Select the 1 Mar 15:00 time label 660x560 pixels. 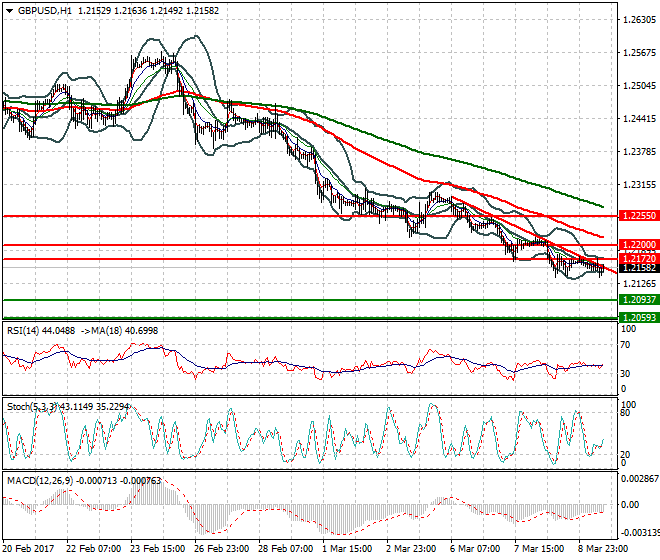[x=347, y=549]
